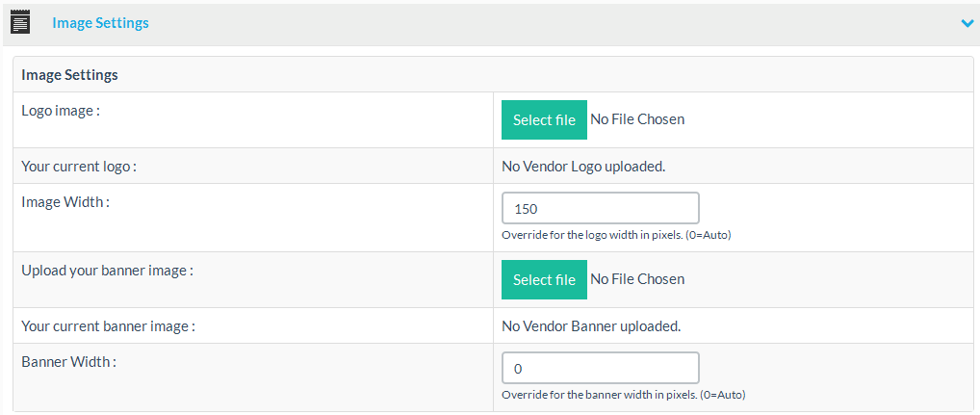Image resolution: width=980 pixels, height=415 pixels.
Task: Focus the Banner Width field showing 0
Action: point(600,368)
